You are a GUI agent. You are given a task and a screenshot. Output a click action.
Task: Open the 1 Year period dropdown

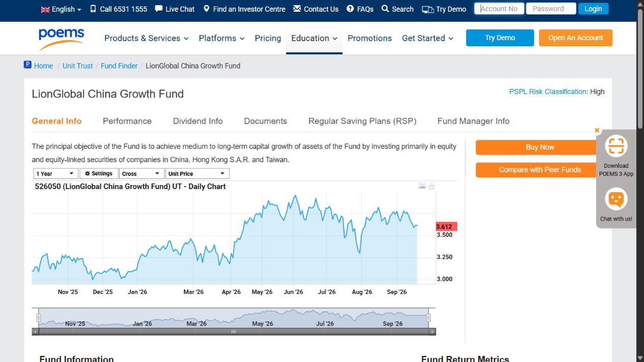pos(55,173)
